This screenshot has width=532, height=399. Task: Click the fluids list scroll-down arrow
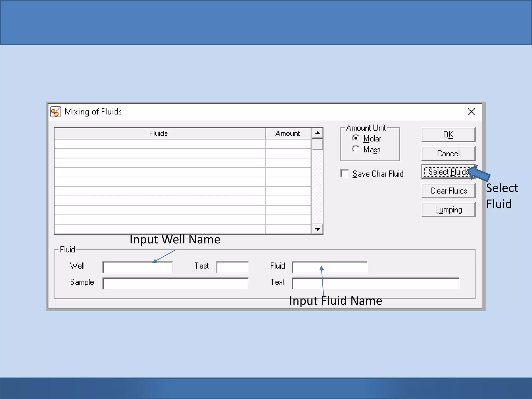click(317, 229)
